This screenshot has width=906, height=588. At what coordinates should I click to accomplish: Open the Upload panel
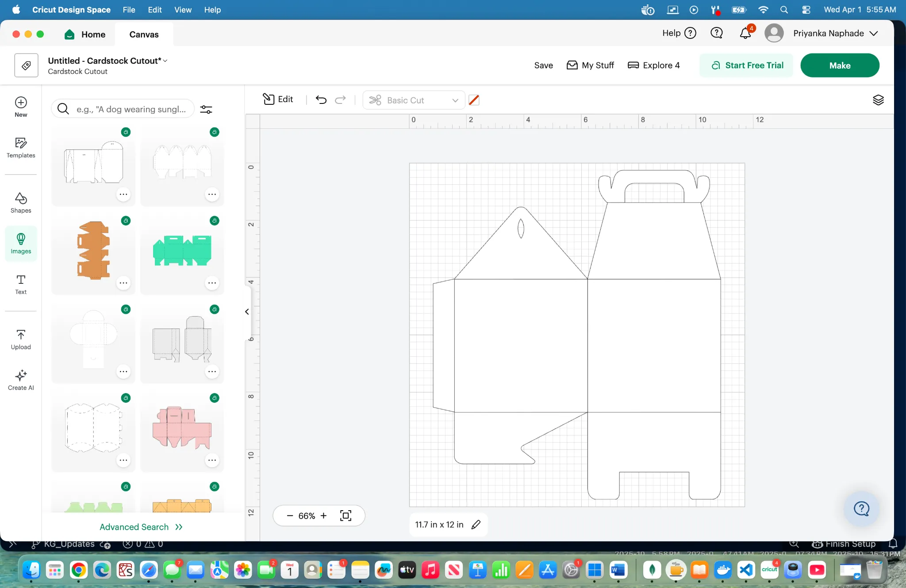pyautogui.click(x=21, y=340)
